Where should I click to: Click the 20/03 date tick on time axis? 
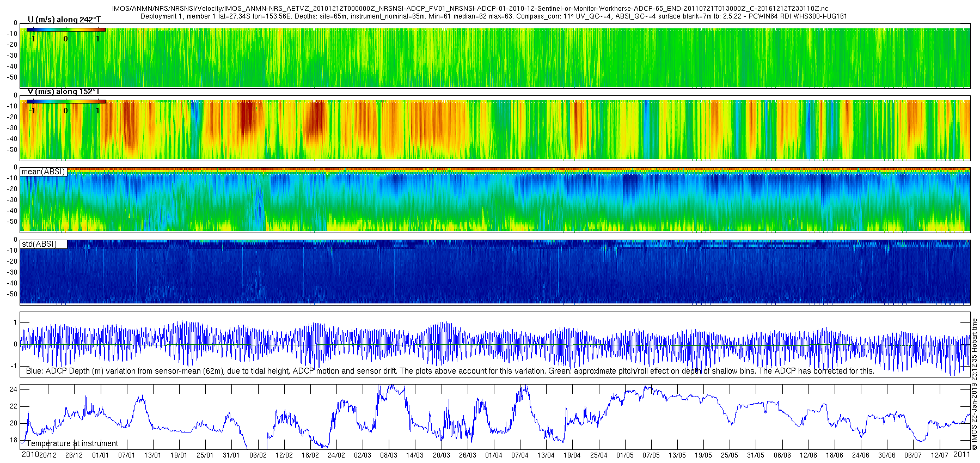pos(442,455)
